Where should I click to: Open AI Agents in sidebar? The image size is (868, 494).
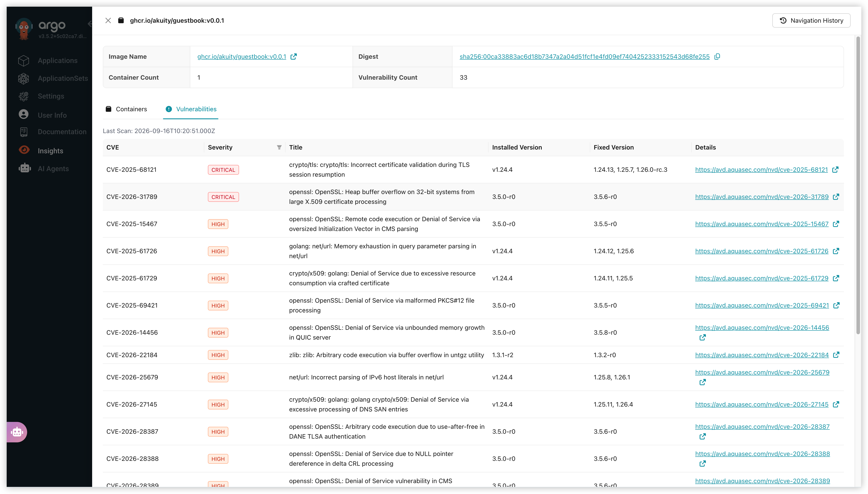53,169
